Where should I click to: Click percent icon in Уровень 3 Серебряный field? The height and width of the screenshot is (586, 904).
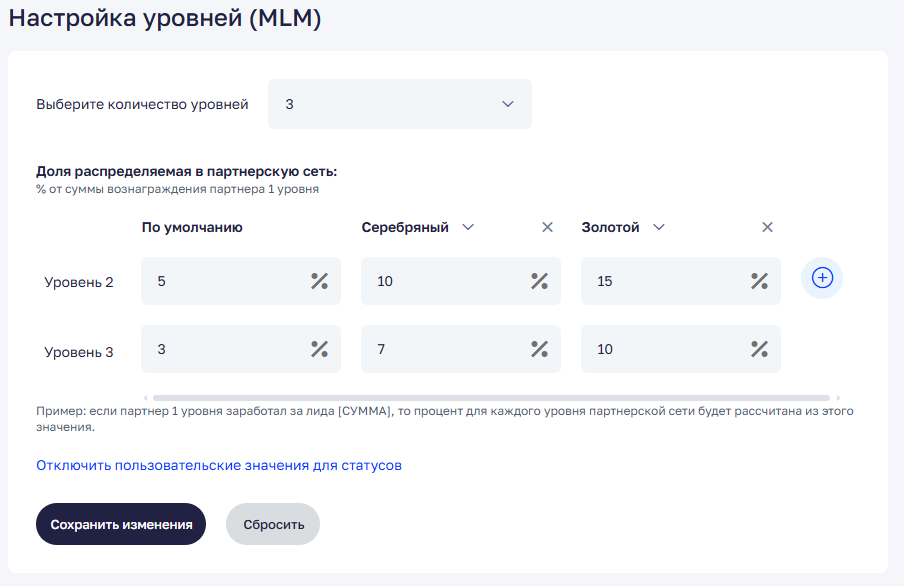[539, 349]
